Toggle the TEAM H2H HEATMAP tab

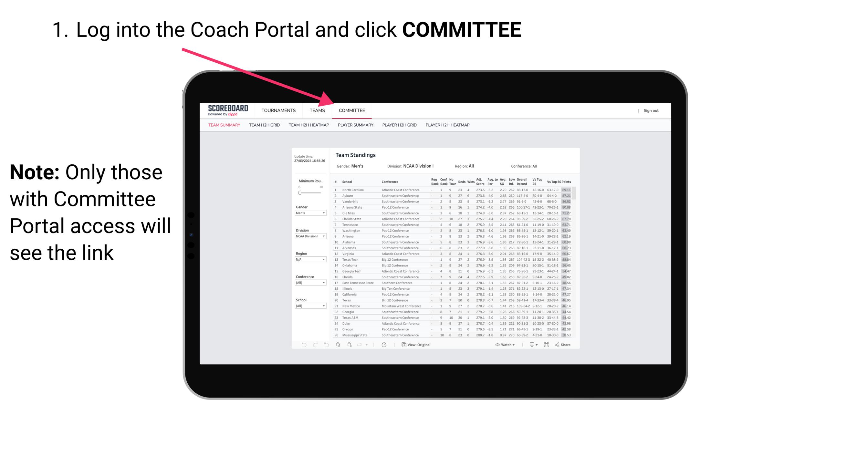click(x=309, y=126)
